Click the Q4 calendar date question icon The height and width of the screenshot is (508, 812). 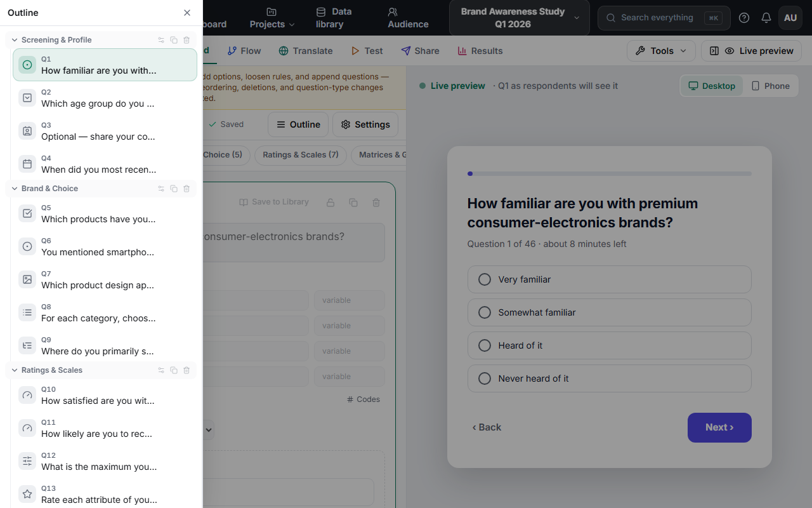pyautogui.click(x=27, y=164)
